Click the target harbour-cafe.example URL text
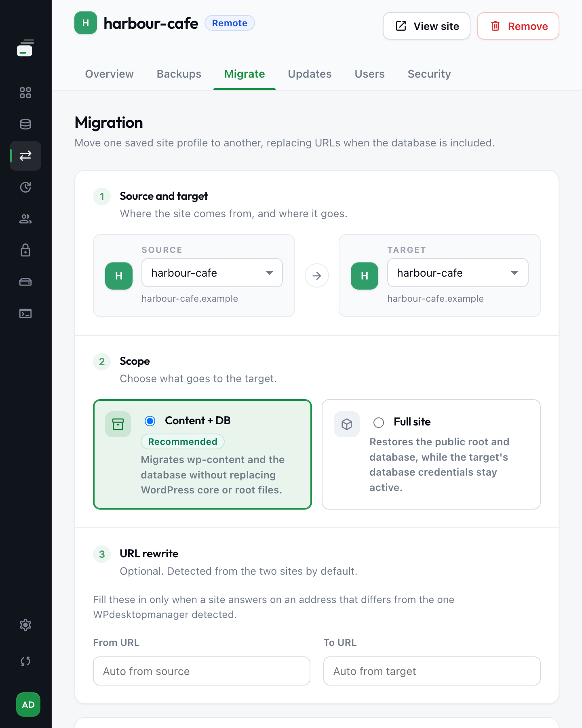Screen dimensions: 582x728 pyautogui.click(x=436, y=298)
